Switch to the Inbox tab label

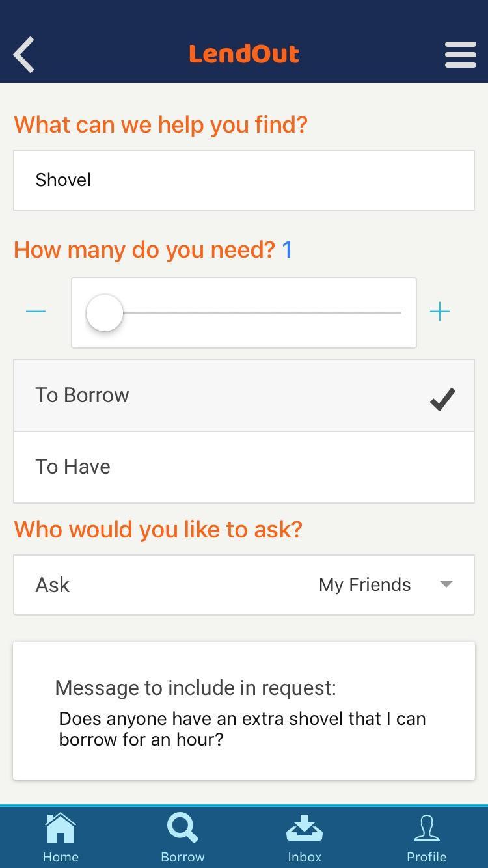pyautogui.click(x=305, y=857)
